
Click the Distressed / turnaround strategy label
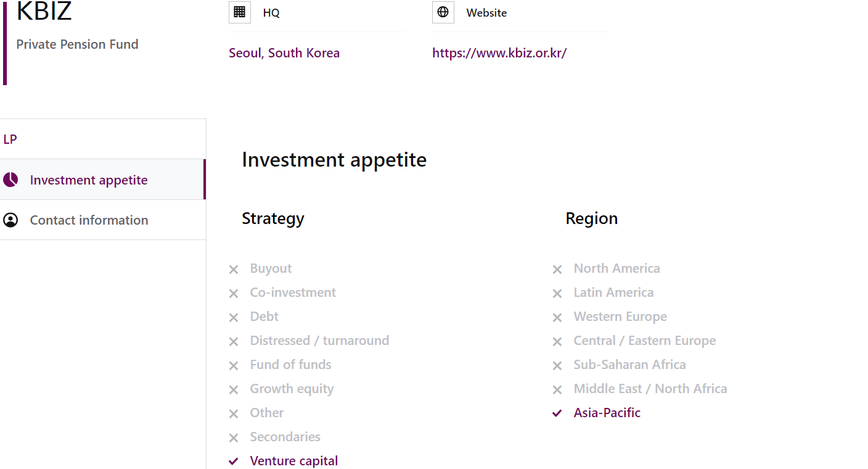319,341
